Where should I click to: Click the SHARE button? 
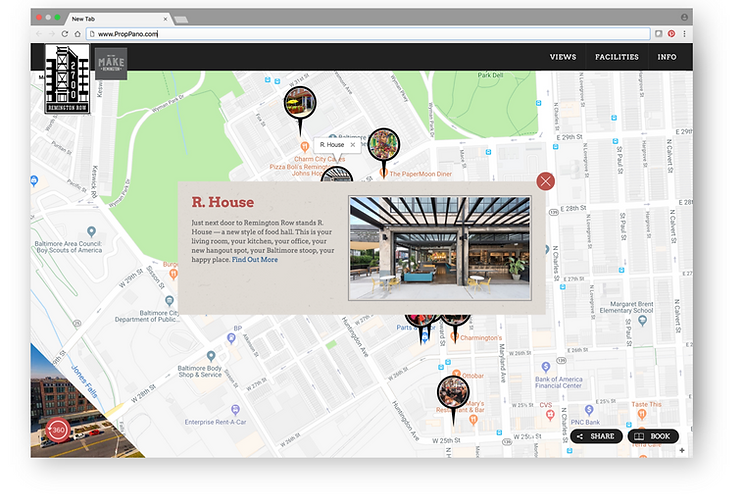[597, 436]
